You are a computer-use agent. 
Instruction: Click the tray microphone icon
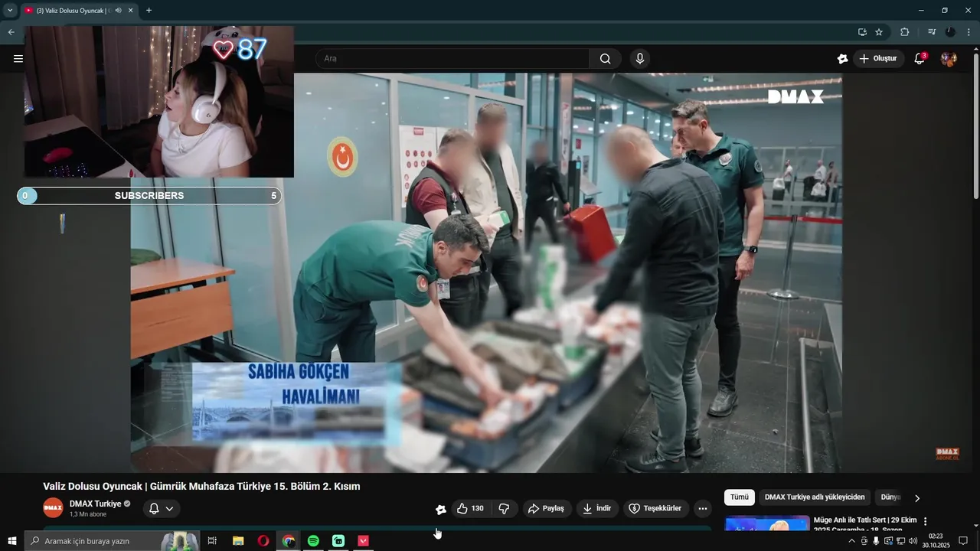click(876, 541)
